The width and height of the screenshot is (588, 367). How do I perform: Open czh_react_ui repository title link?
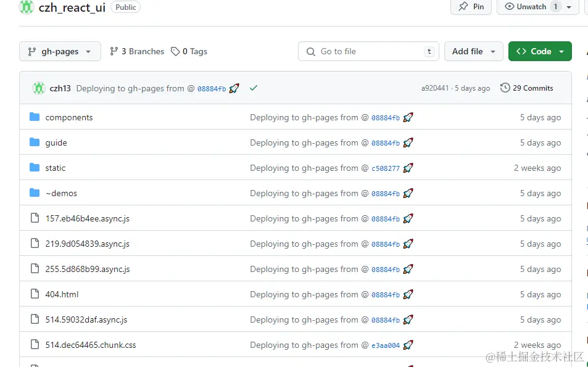pyautogui.click(x=72, y=7)
